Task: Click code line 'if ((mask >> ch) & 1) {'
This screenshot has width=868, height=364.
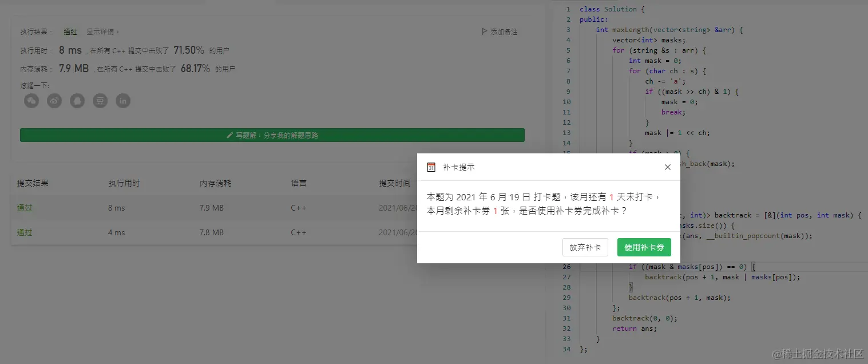Action: pos(692,92)
